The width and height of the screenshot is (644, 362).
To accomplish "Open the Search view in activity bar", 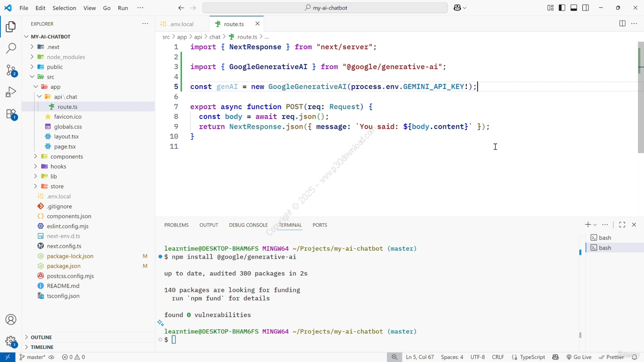I will click(11, 48).
